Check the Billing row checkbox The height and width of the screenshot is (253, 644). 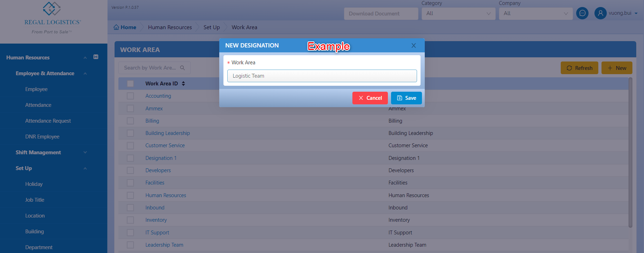tap(130, 121)
